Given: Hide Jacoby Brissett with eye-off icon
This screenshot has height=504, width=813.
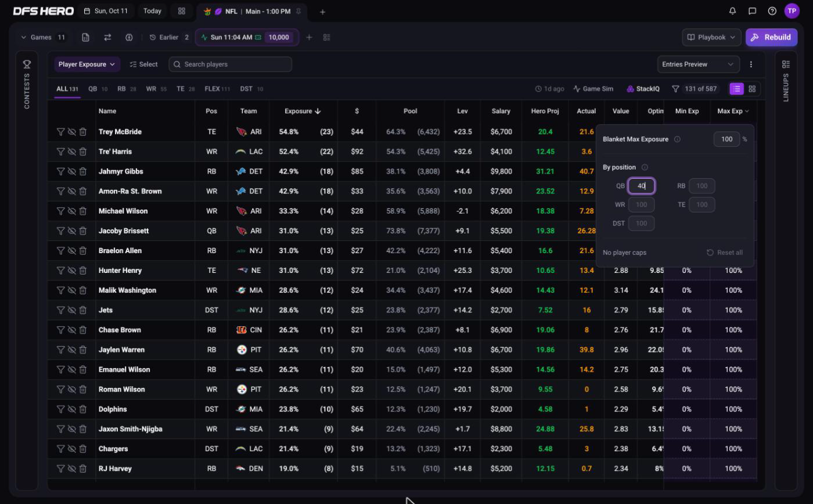Looking at the screenshot, I should point(71,231).
